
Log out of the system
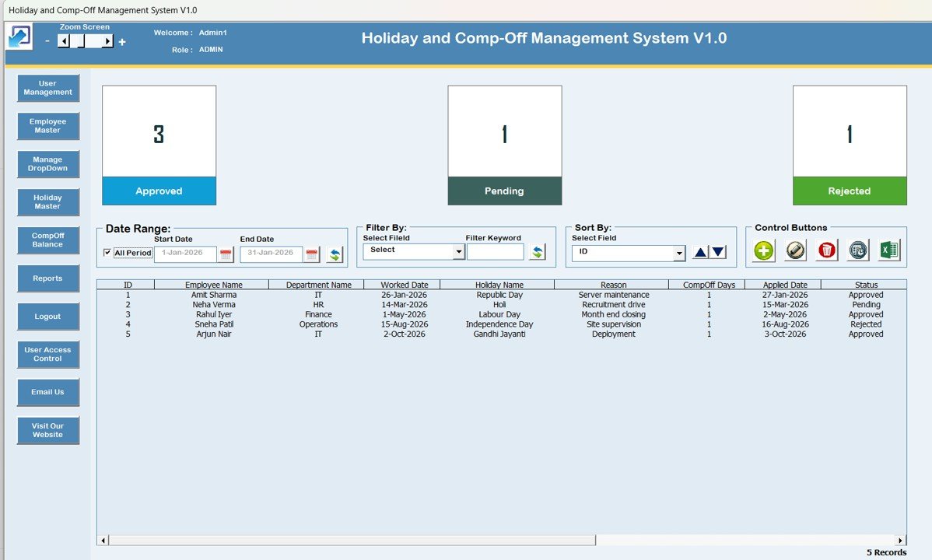47,317
